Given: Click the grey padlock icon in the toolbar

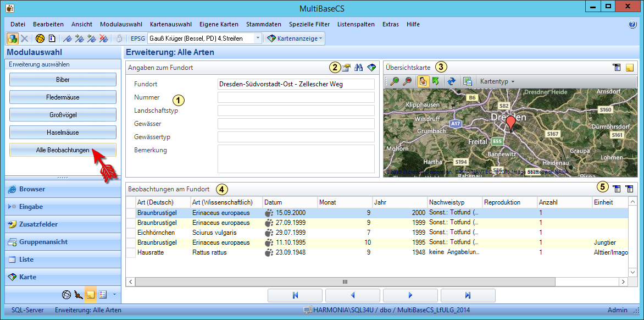Looking at the screenshot, I should [119, 38].
